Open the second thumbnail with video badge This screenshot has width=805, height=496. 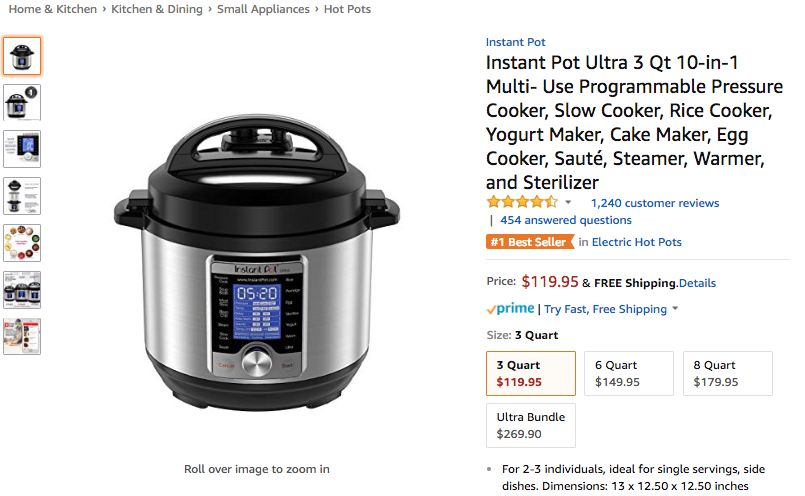pos(22,103)
